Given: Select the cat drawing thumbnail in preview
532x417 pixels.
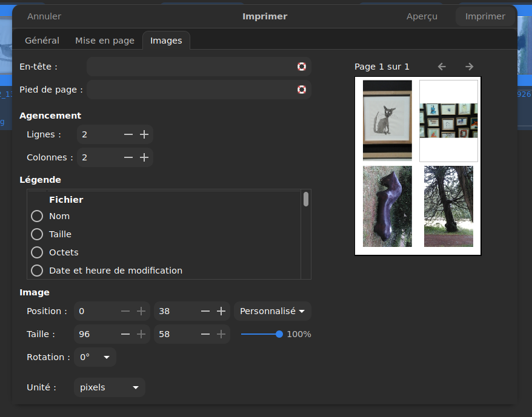Looking at the screenshot, I should (x=387, y=120).
